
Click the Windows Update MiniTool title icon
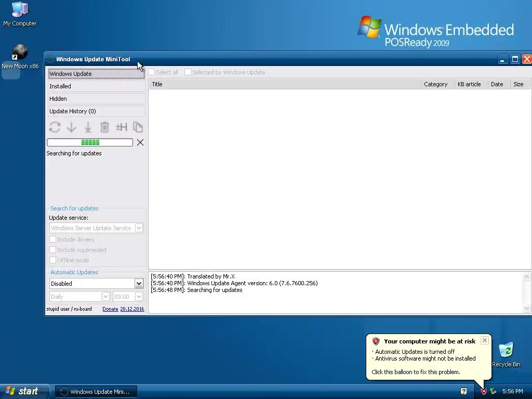tap(50, 59)
